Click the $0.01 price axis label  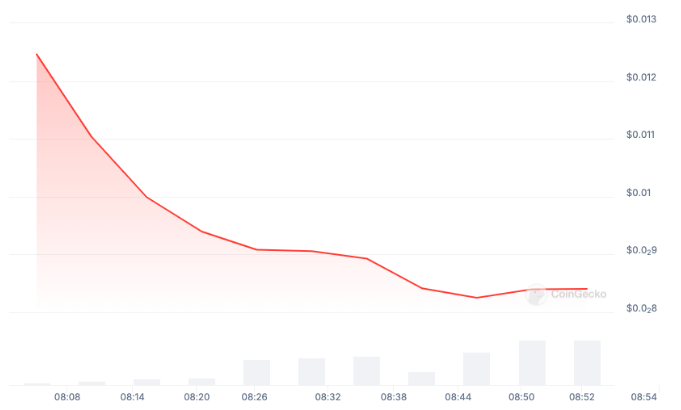638,192
